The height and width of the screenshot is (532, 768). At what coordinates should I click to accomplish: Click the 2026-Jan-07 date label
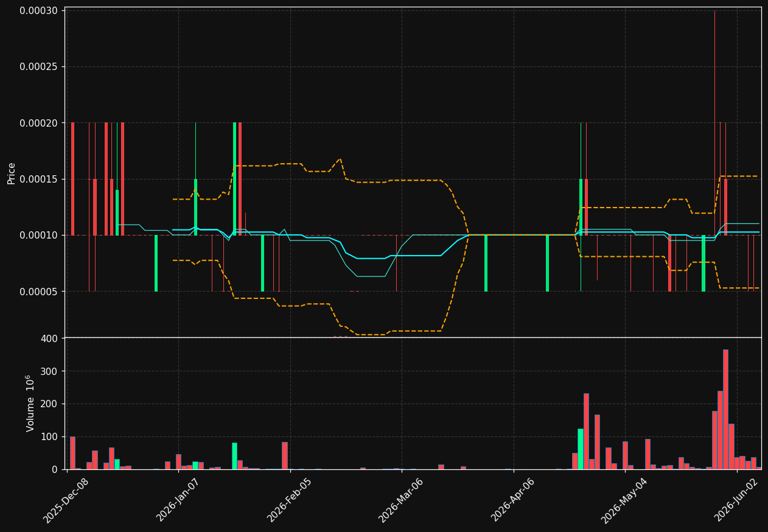(179, 500)
